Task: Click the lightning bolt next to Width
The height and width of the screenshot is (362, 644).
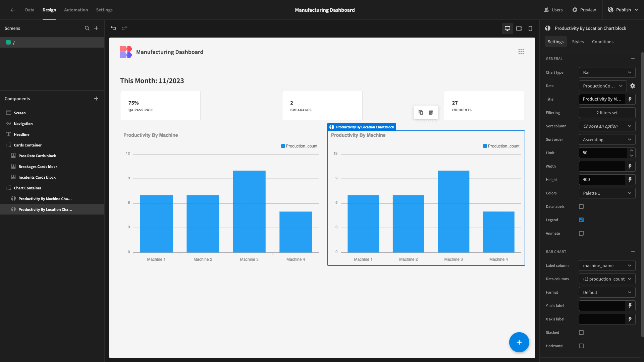Action: [x=631, y=166]
